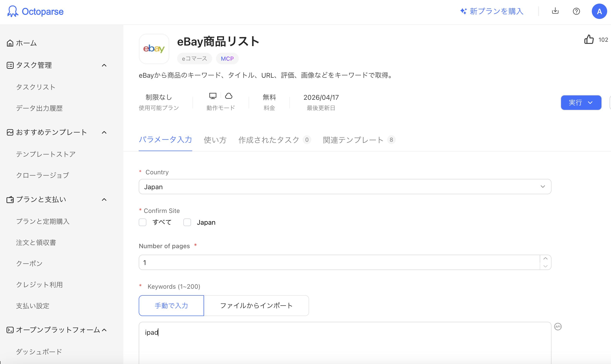Open テンプレートストア in sidebar
Image resolution: width=611 pixels, height=364 pixels.
click(46, 154)
